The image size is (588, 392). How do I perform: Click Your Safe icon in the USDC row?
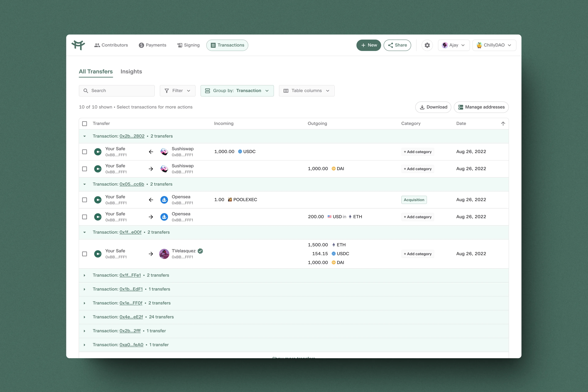[x=98, y=152]
